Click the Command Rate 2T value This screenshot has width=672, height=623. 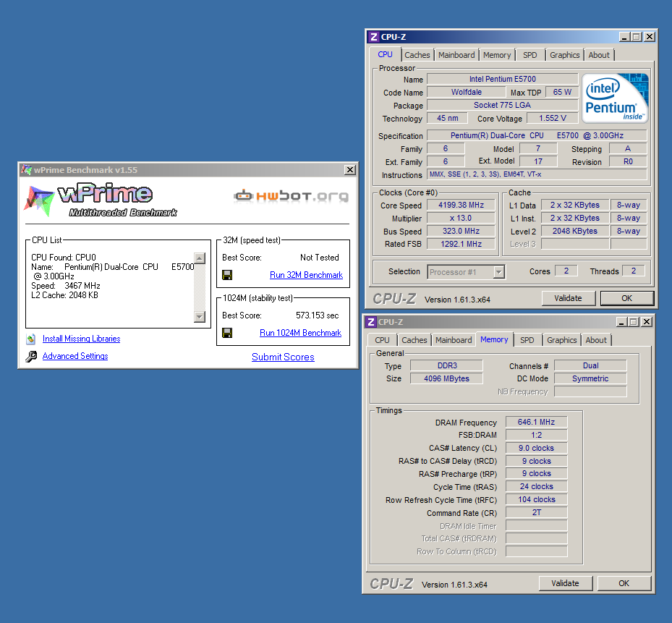click(536, 512)
